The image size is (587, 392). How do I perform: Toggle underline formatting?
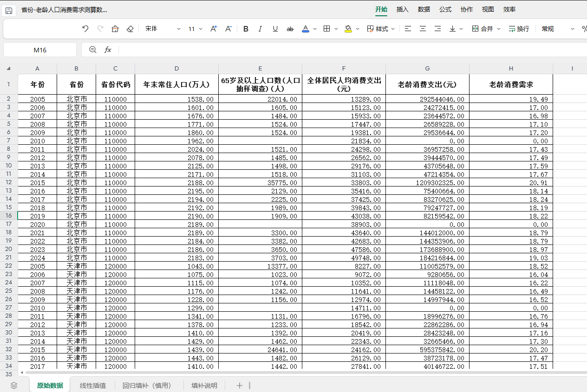275,29
